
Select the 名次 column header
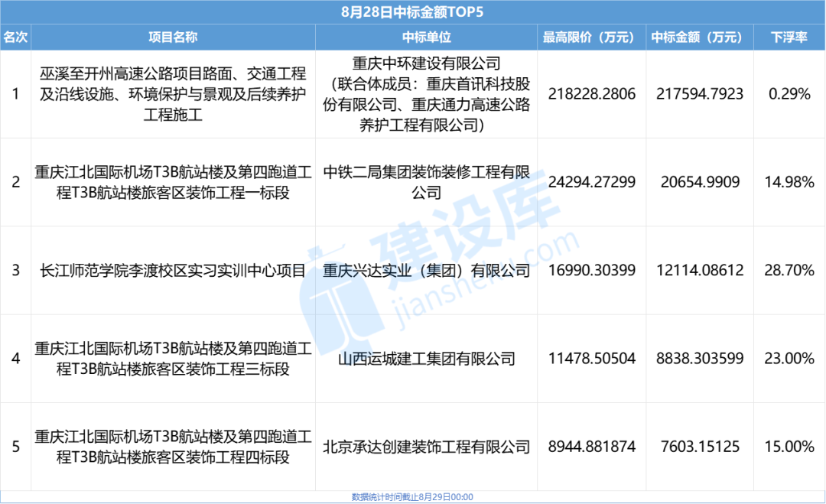tap(17, 36)
